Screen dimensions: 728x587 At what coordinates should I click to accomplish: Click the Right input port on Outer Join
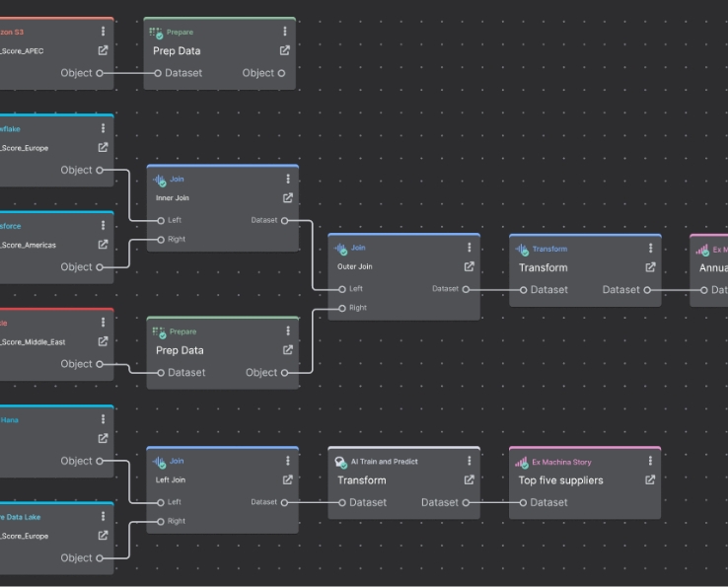click(x=342, y=308)
